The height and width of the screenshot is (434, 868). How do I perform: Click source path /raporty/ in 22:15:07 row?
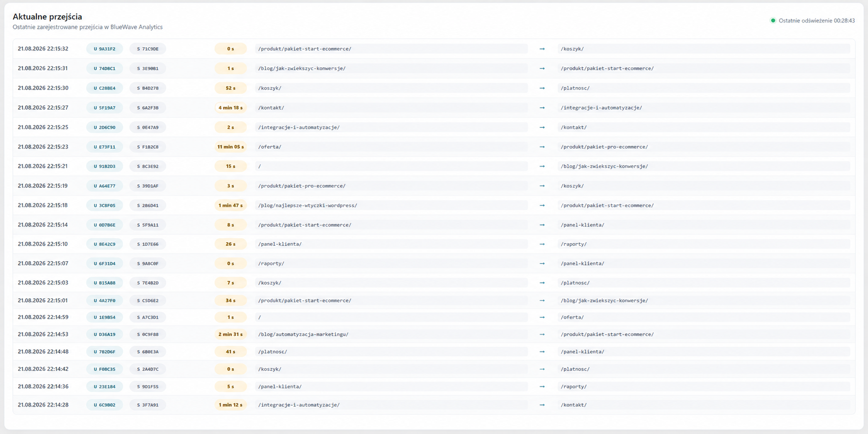point(391,263)
